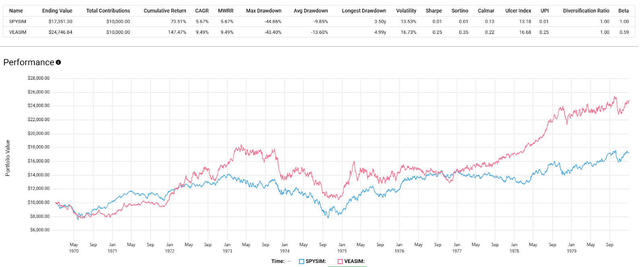Click the Beta column header

(x=623, y=11)
